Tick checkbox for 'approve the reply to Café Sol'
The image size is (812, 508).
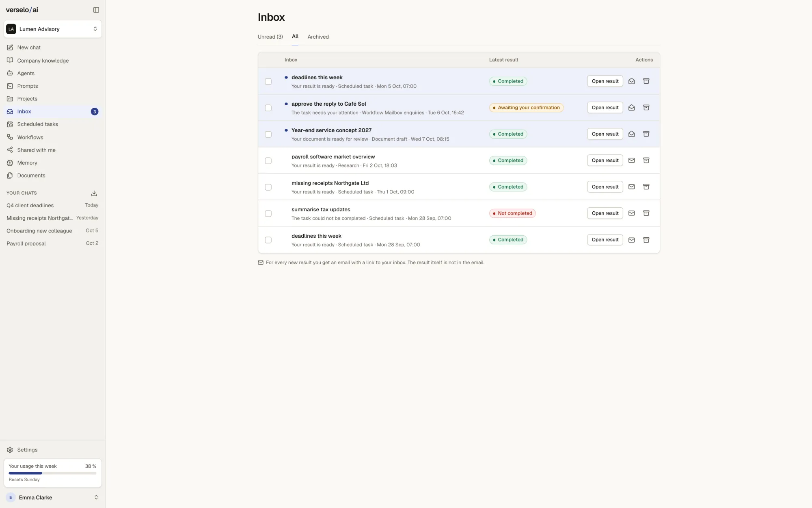coord(268,108)
